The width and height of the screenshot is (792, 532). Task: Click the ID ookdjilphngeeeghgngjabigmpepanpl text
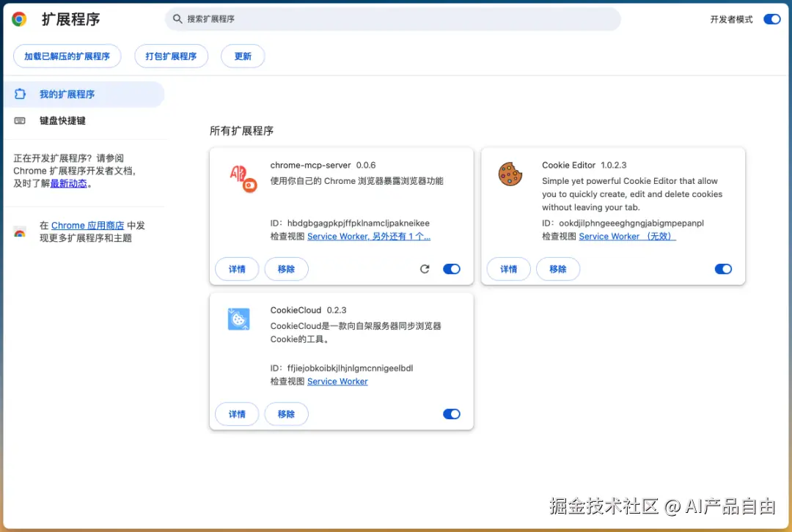623,223
